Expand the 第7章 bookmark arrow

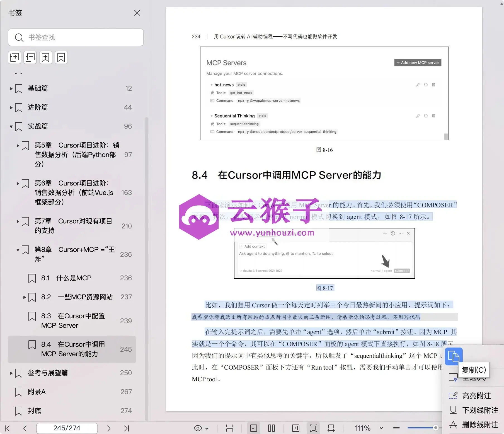(x=18, y=221)
